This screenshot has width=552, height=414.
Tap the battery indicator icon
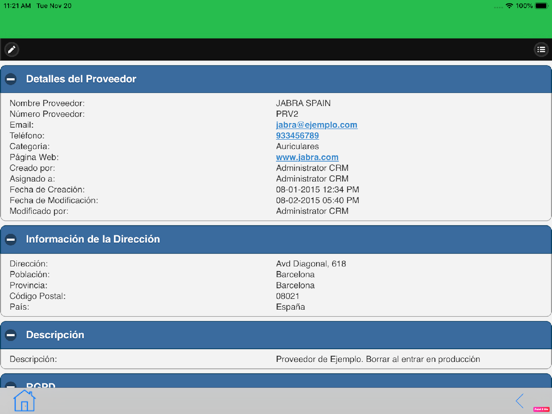[542, 6]
